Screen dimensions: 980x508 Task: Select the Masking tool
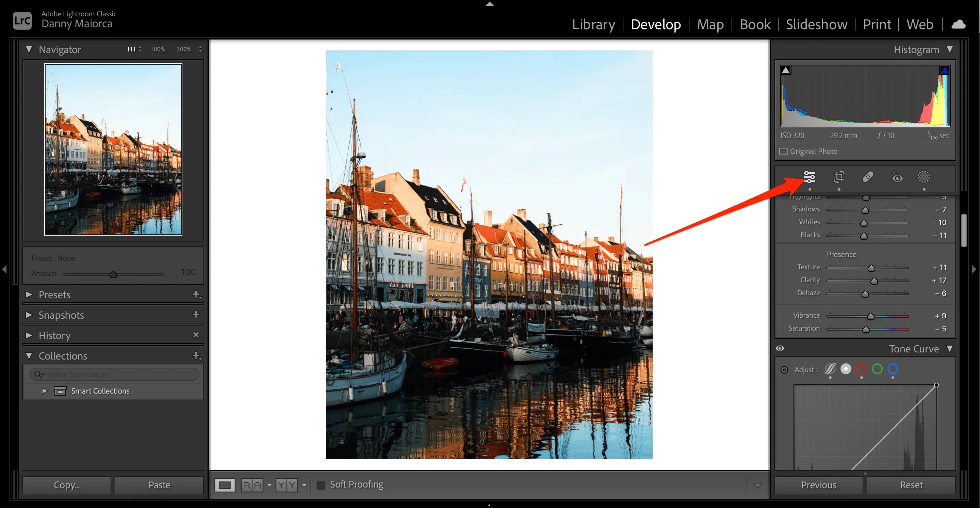[924, 177]
